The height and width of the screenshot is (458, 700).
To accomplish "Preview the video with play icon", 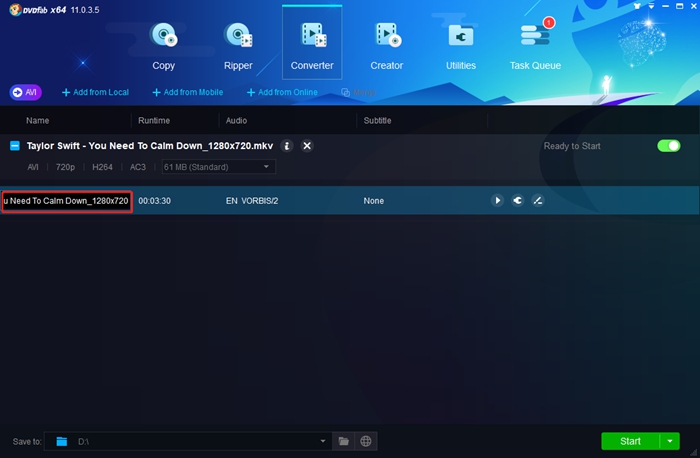I will (497, 200).
